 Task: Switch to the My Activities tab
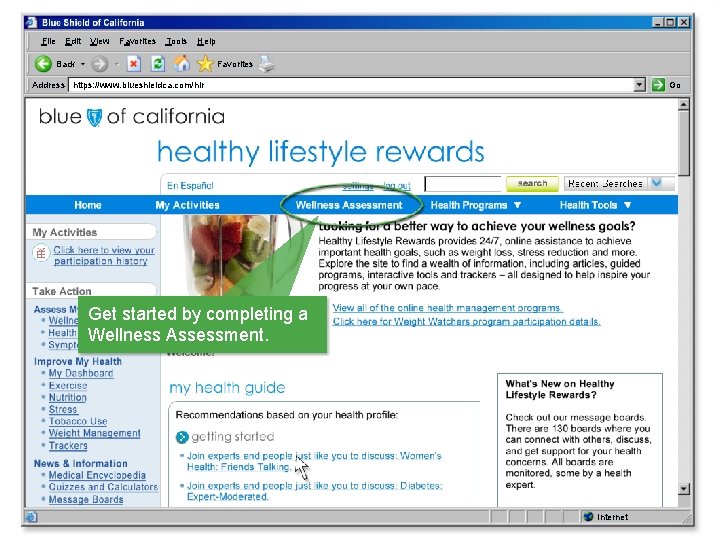187,205
